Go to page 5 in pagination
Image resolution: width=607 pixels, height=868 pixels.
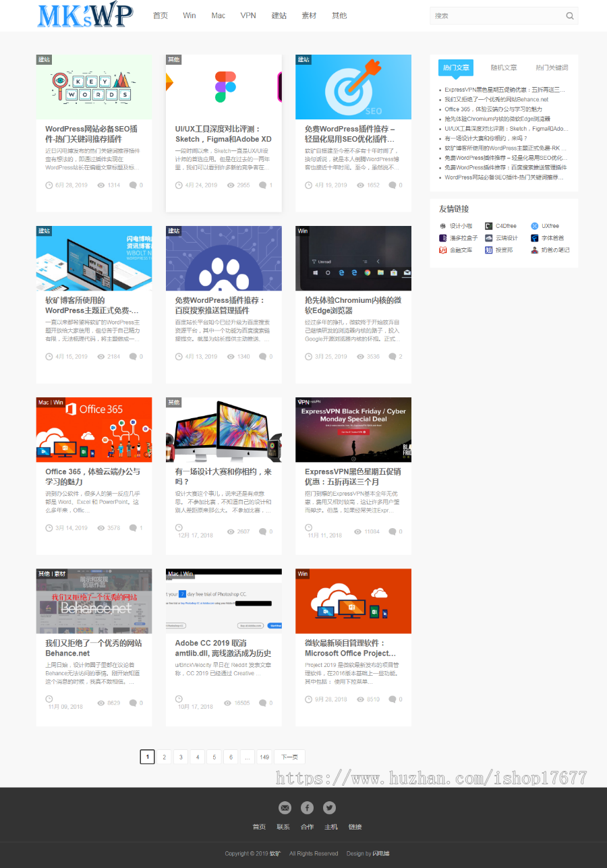tap(214, 757)
